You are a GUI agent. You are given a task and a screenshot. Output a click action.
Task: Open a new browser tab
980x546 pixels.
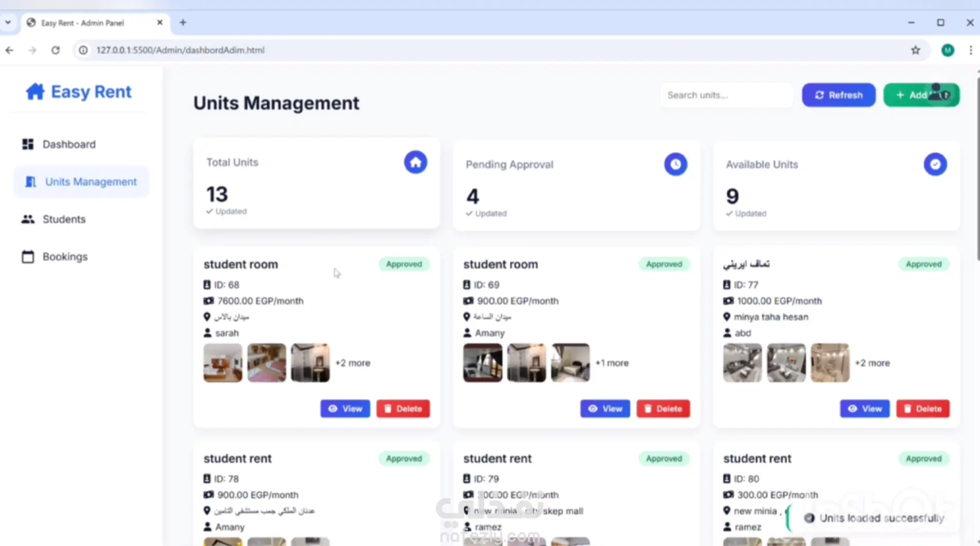point(183,22)
